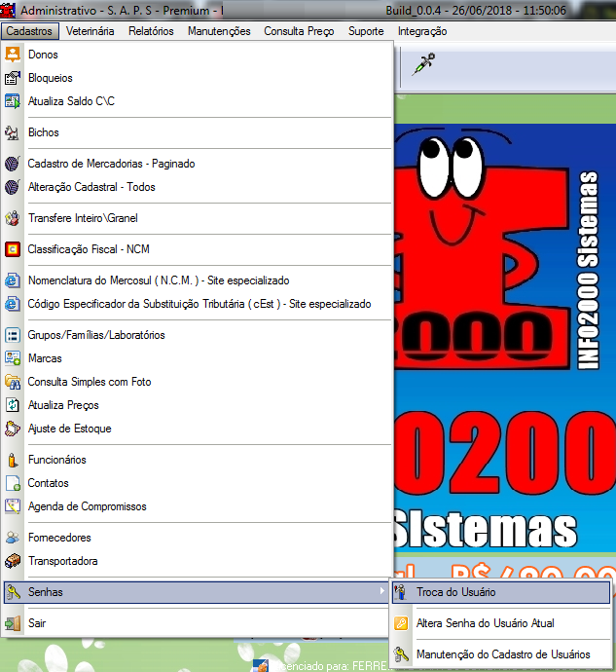Open the Cadastros menu

(29, 31)
